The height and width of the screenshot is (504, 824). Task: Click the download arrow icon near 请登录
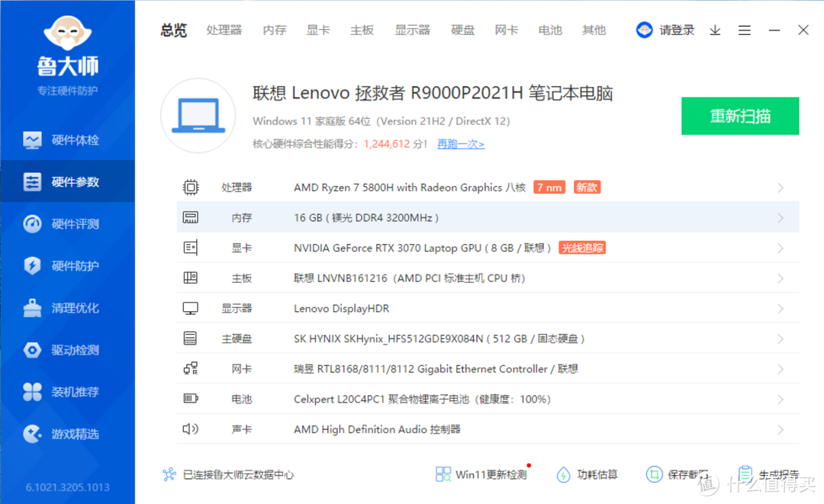(715, 30)
